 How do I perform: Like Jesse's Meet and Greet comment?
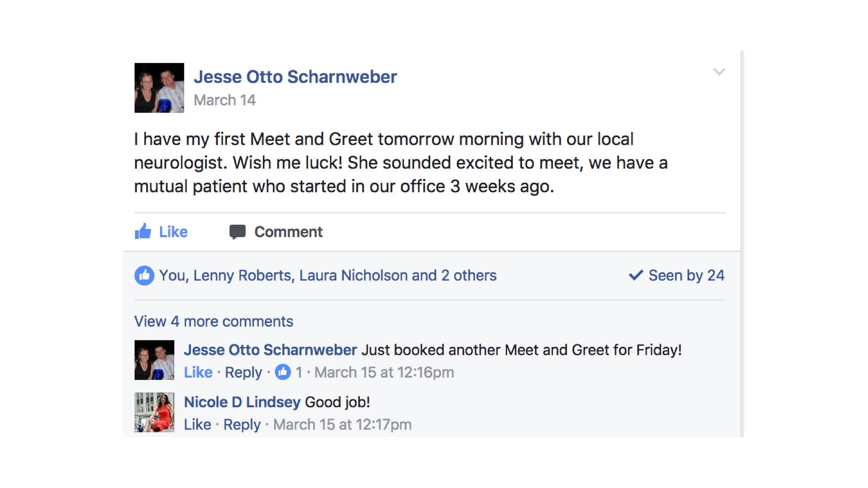(198, 373)
